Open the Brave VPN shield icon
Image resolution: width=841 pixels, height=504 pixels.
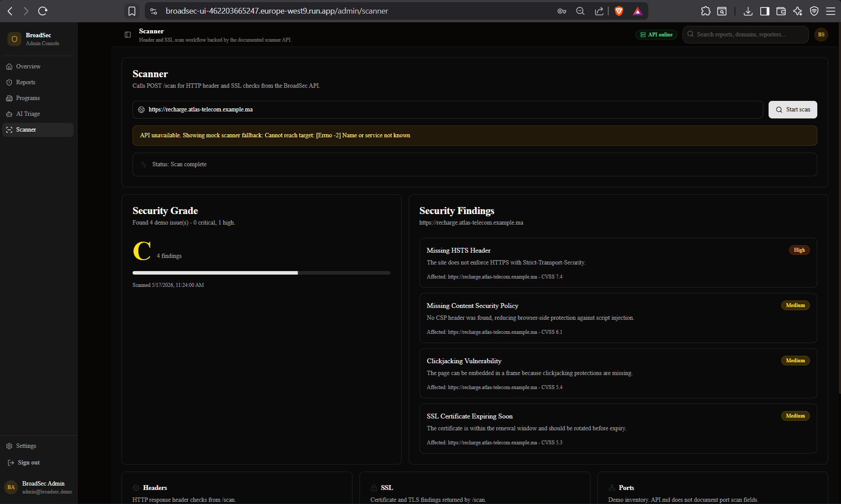point(814,11)
